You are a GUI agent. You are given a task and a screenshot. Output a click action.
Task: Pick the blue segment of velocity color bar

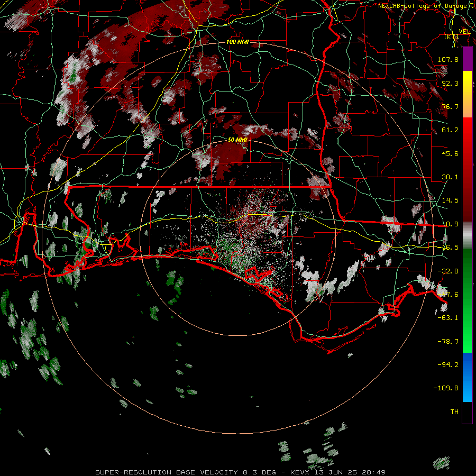[467, 377]
